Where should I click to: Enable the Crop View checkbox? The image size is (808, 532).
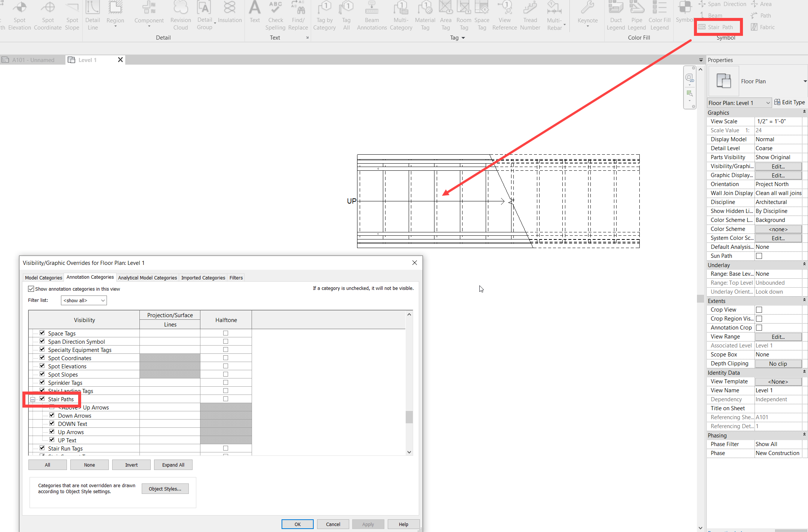759,310
